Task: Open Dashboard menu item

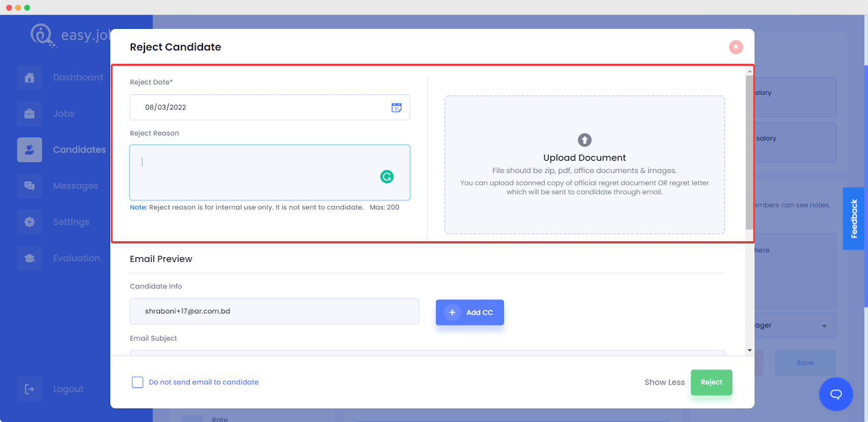Action: click(x=78, y=78)
